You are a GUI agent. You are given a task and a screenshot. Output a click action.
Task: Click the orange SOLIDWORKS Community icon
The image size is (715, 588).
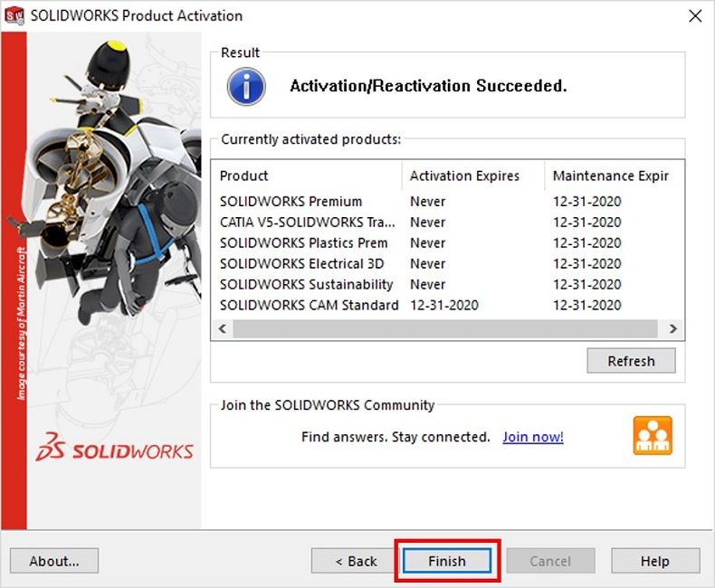652,435
